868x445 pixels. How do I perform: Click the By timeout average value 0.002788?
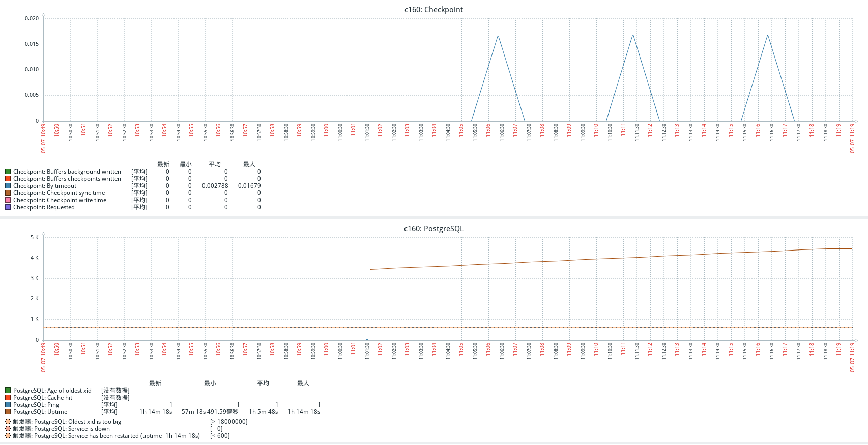pyautogui.click(x=215, y=186)
